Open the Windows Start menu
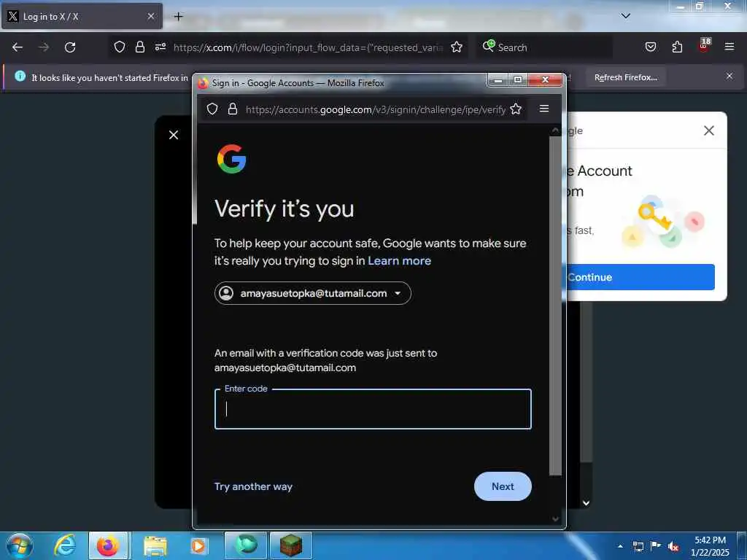The height and width of the screenshot is (560, 747). (20, 545)
